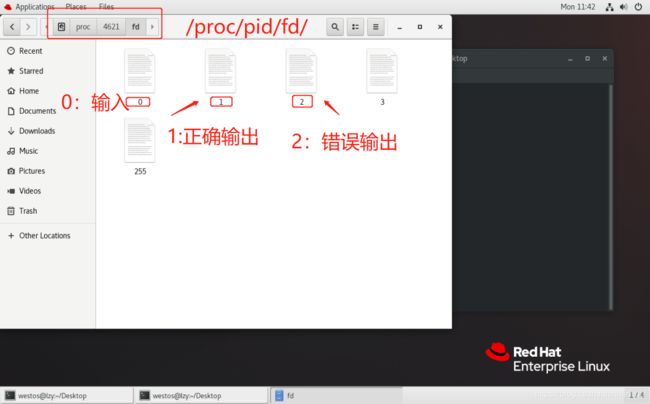Minimize the Files window
Viewport: 650px width, 404px height.
click(400, 27)
